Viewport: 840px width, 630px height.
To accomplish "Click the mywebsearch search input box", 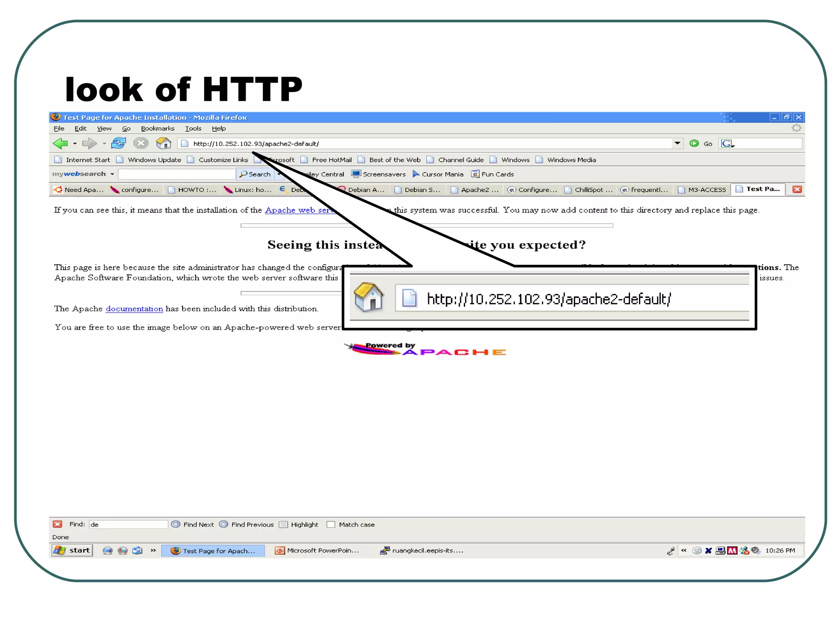I will [x=177, y=174].
